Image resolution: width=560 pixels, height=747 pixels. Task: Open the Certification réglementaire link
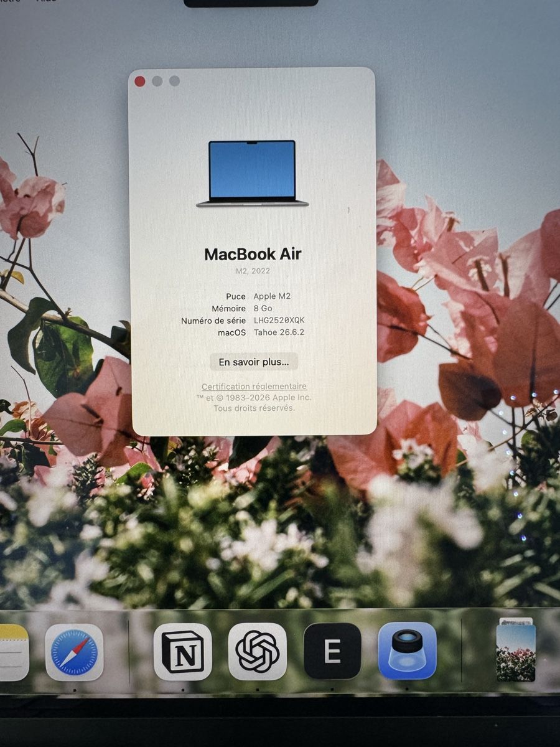pyautogui.click(x=254, y=387)
